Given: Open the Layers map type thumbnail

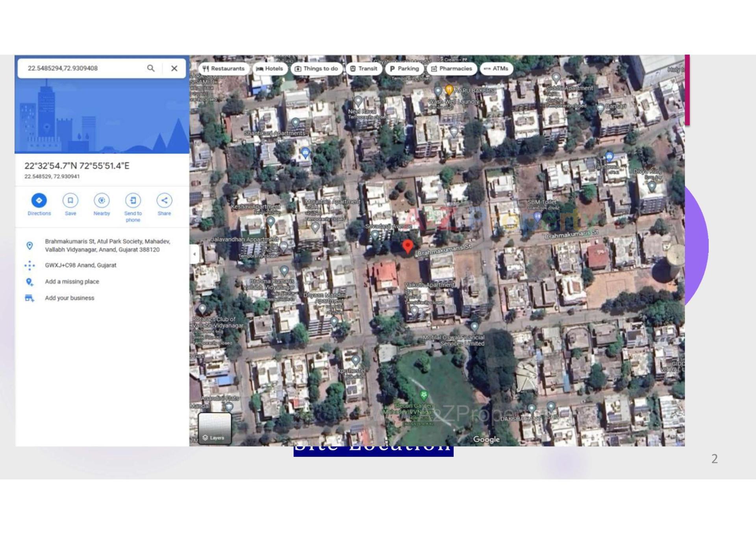Looking at the screenshot, I should point(215,428).
